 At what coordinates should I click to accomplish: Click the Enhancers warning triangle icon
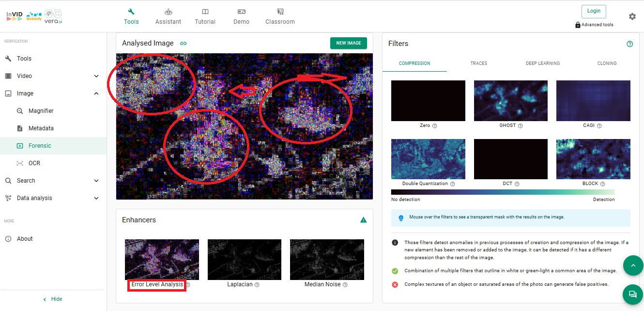point(363,220)
